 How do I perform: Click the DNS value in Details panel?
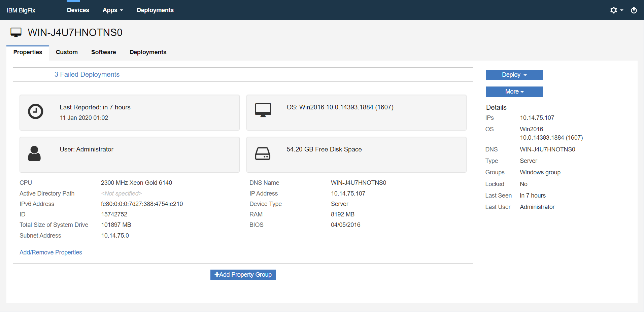pos(547,149)
